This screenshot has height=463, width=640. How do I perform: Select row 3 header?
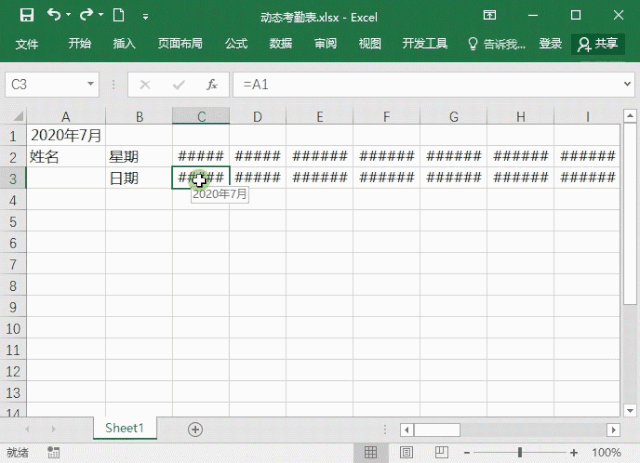pos(13,178)
